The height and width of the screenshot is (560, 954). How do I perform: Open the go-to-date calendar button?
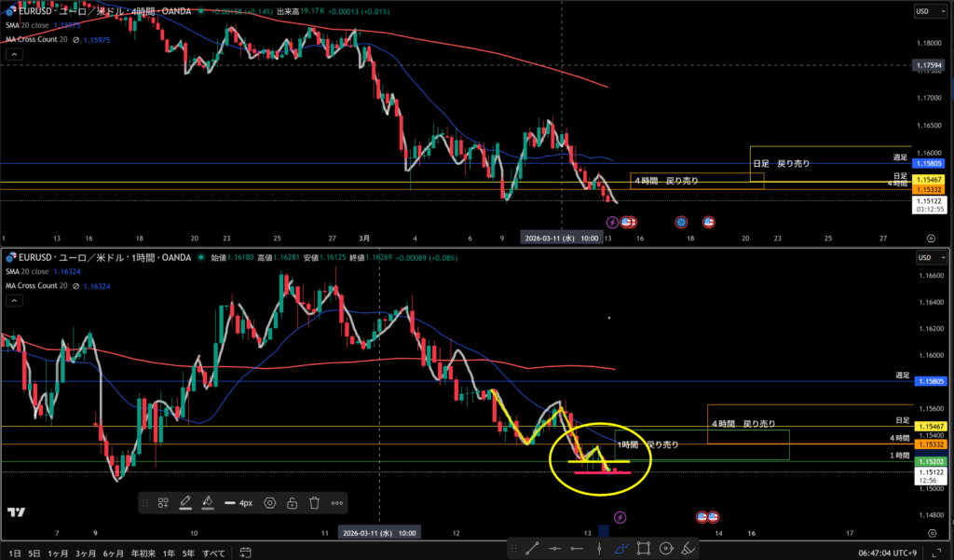245,553
